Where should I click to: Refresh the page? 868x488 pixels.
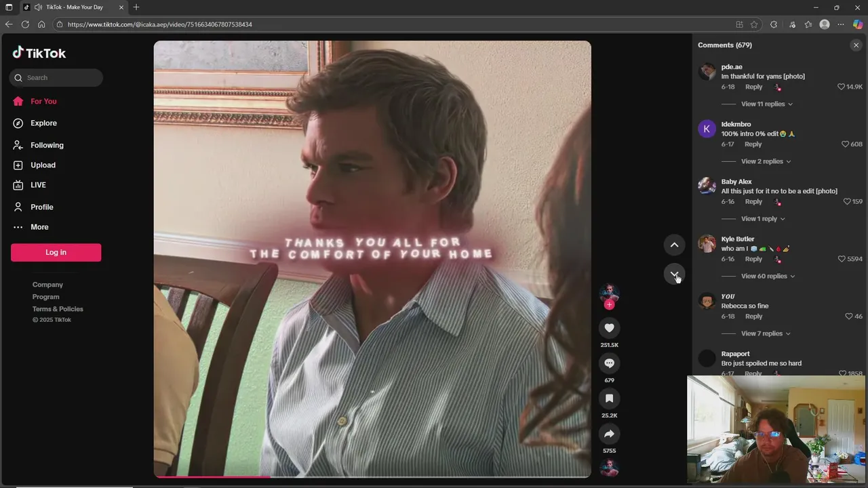click(25, 24)
